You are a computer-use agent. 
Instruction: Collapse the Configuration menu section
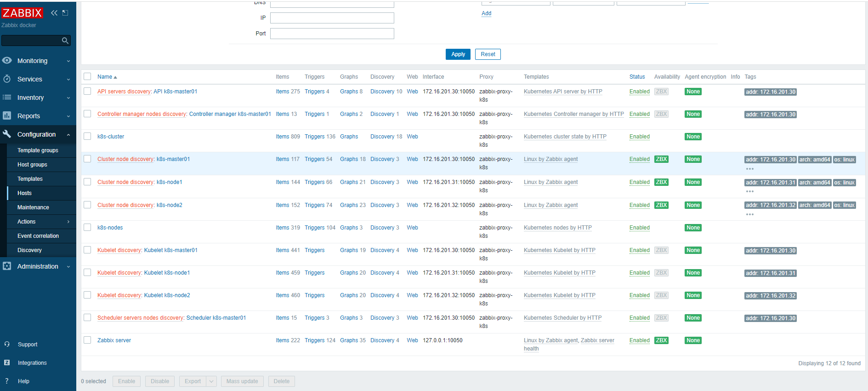pyautogui.click(x=68, y=134)
